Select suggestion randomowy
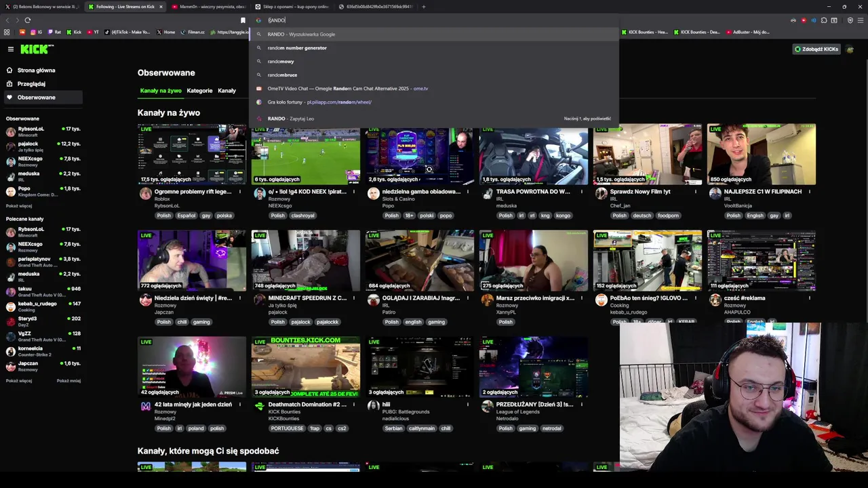Image resolution: width=868 pixels, height=488 pixels. pos(434,62)
